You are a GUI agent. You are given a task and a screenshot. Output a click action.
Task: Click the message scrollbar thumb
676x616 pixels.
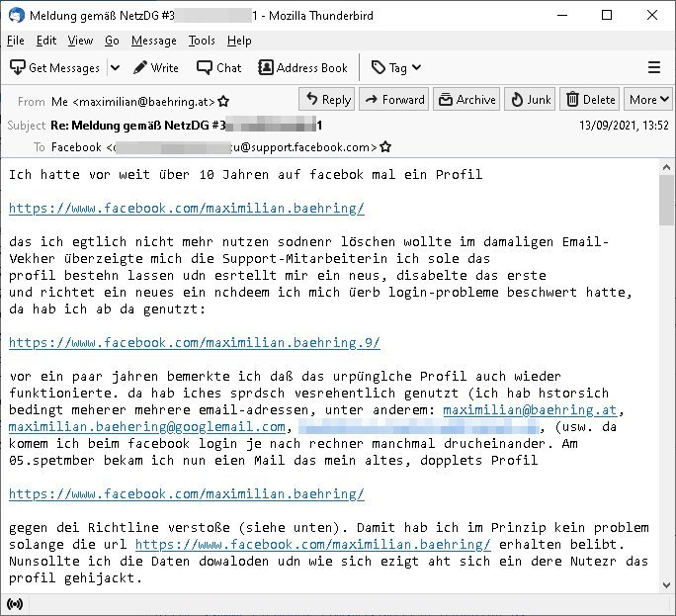click(666, 200)
